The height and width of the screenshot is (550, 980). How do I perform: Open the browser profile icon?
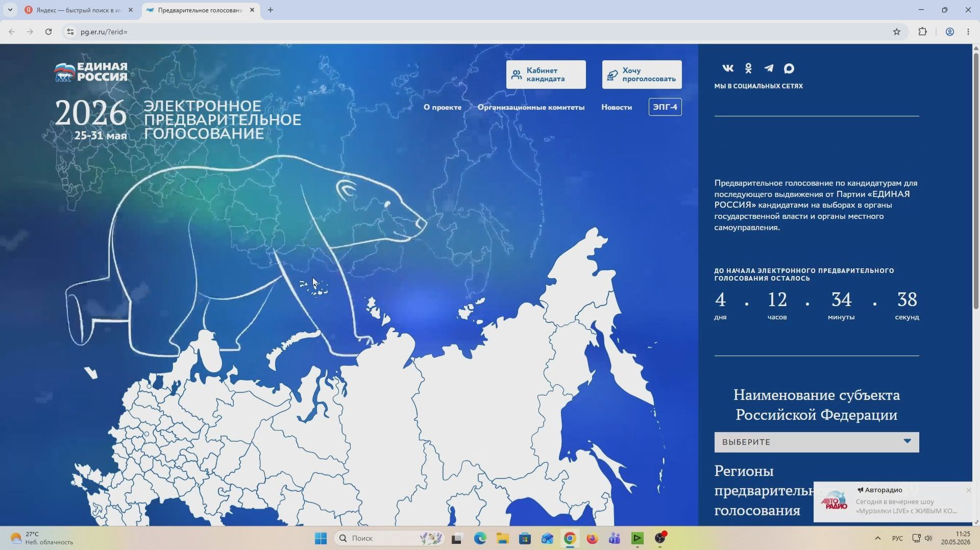click(950, 32)
